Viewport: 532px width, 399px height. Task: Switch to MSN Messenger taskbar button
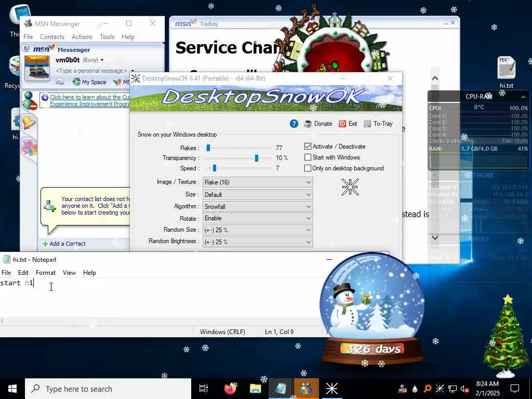[x=306, y=389]
